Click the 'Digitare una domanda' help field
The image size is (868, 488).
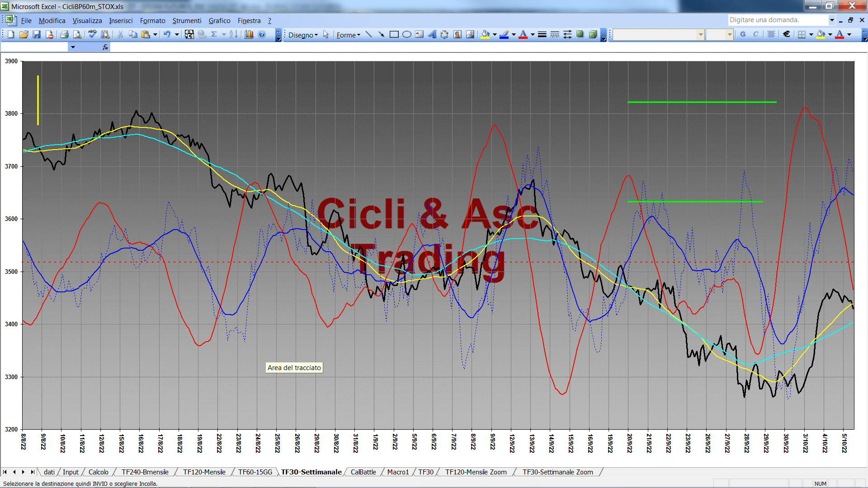[778, 20]
